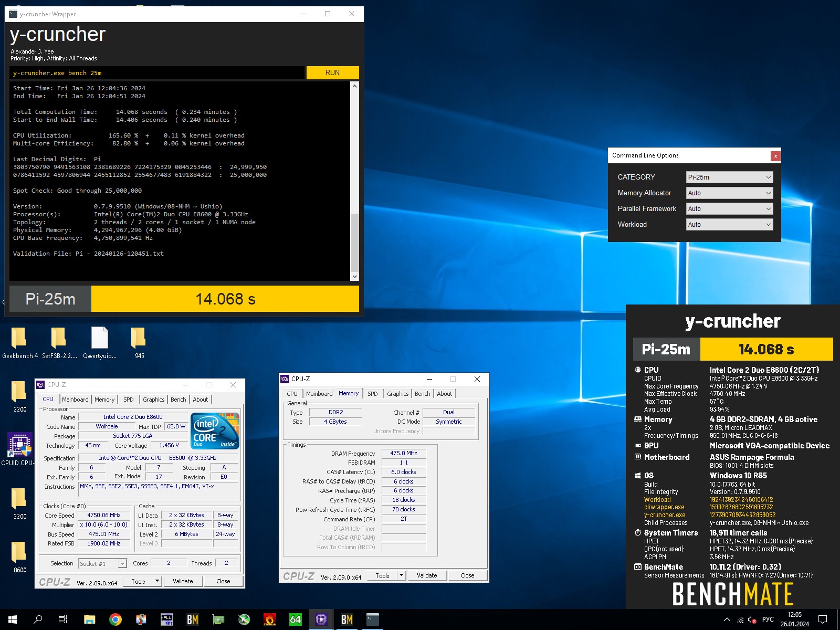Select the 3200 desktop folder

19,503
